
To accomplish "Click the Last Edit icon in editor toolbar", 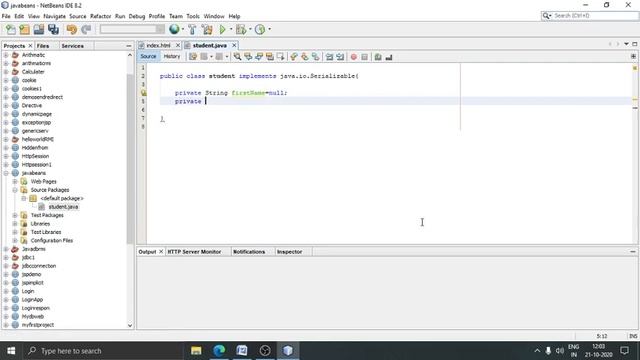I will [x=193, y=57].
